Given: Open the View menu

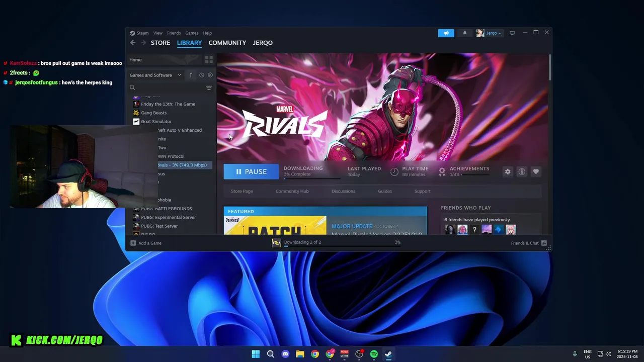Looking at the screenshot, I should (x=157, y=33).
